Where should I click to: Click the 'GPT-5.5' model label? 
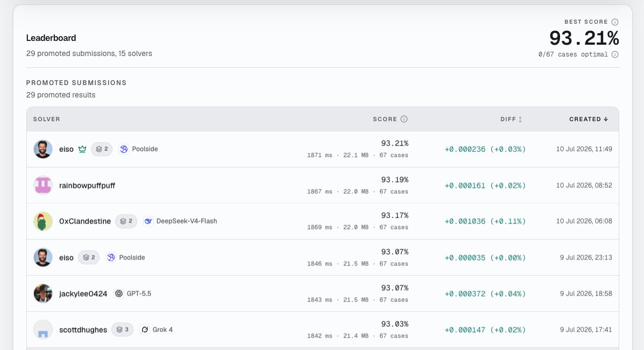click(x=139, y=293)
